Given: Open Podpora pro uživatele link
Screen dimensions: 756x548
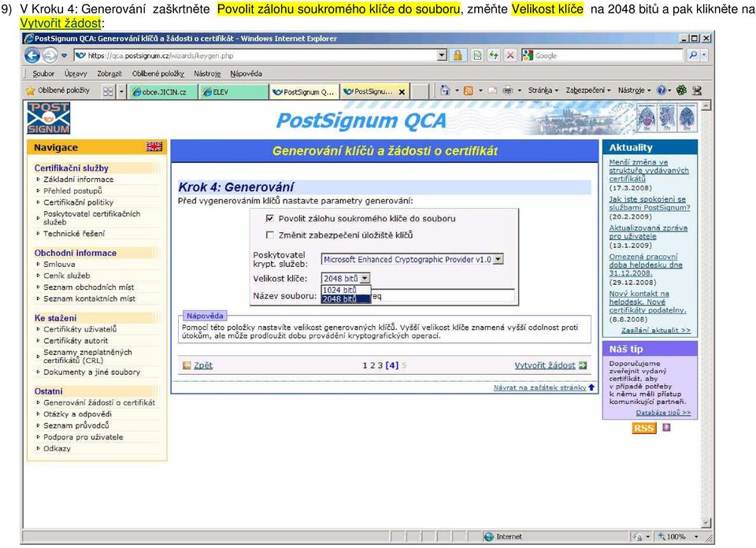Looking at the screenshot, I should point(83,437).
